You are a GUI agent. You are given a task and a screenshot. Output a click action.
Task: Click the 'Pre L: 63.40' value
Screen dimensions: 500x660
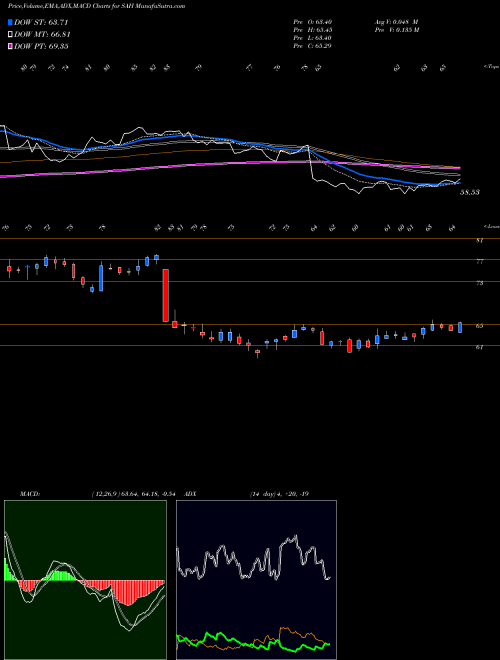click(313, 38)
